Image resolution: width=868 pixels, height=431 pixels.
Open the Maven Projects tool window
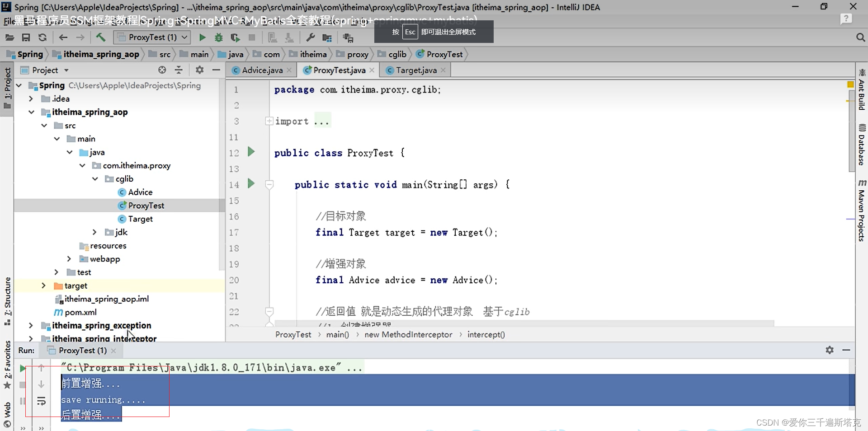[862, 210]
